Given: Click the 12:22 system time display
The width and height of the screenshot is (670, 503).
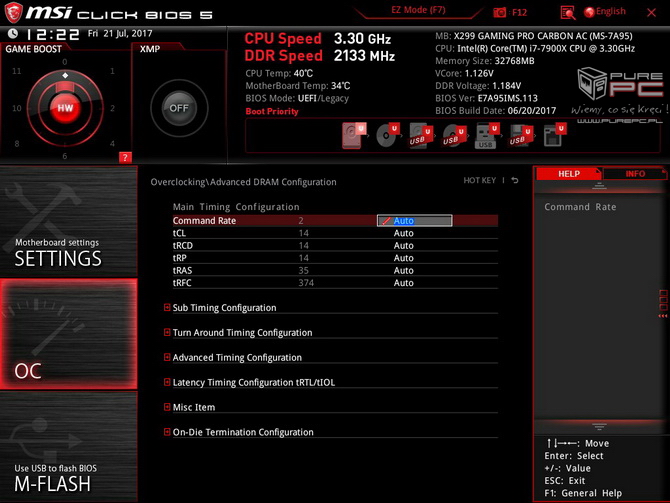Looking at the screenshot, I should coord(53,34).
